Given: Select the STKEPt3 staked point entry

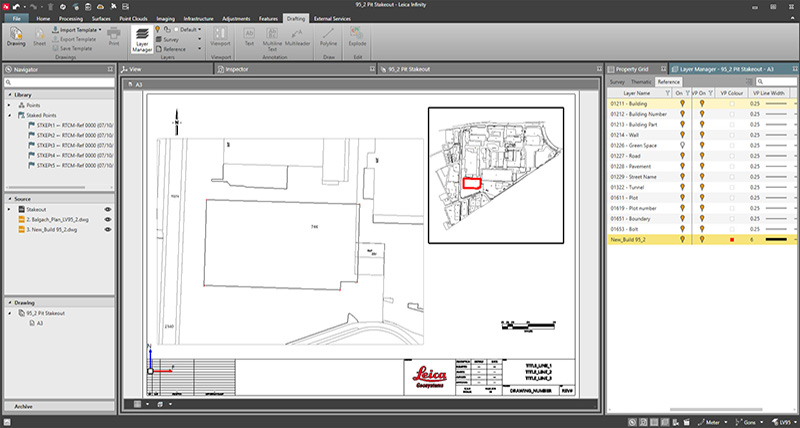Looking at the screenshot, I should click(x=62, y=146).
